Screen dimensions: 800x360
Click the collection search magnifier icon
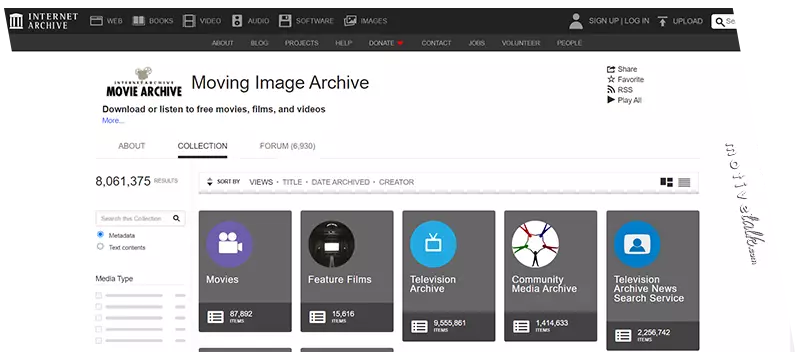click(x=176, y=218)
